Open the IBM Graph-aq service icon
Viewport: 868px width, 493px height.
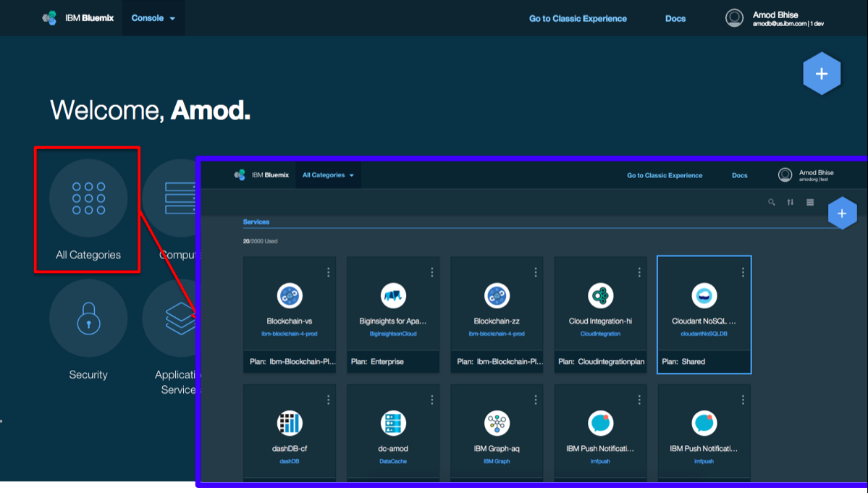[497, 424]
